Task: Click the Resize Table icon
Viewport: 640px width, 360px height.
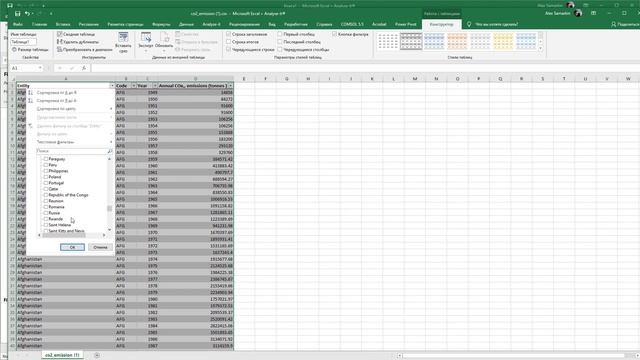Action: click(x=14, y=49)
